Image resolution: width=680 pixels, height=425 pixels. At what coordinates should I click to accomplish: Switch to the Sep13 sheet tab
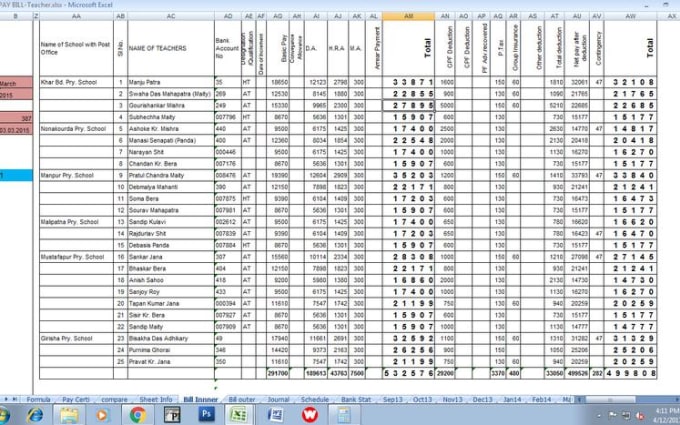coord(392,399)
